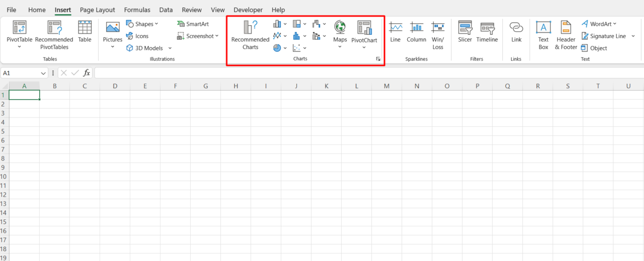Click the Select All corner of the grid
The image size is (644, 261).
pyautogui.click(x=4, y=86)
